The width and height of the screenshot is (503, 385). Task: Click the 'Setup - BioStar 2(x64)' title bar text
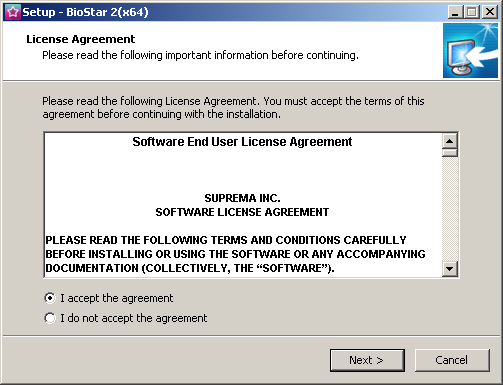click(85, 12)
